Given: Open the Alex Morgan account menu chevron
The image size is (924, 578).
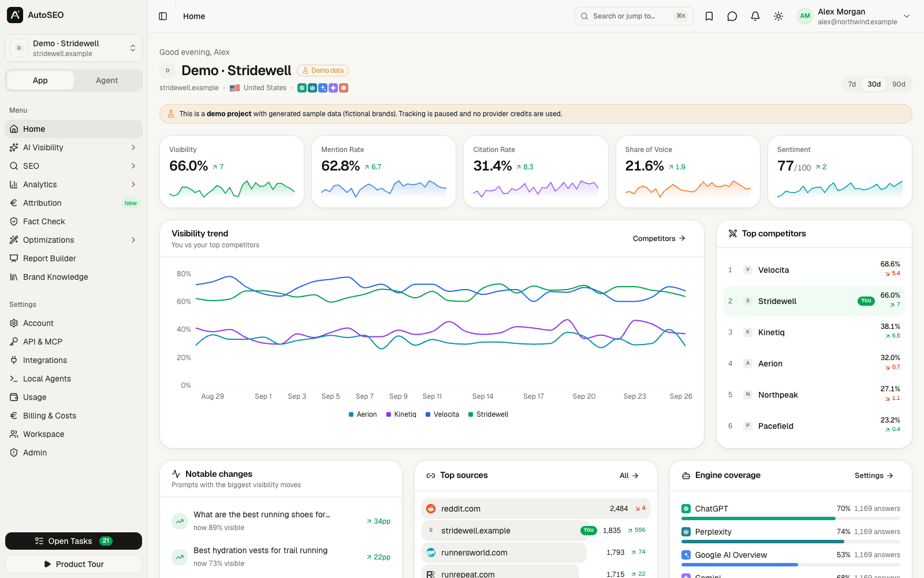Looking at the screenshot, I should coord(907,16).
